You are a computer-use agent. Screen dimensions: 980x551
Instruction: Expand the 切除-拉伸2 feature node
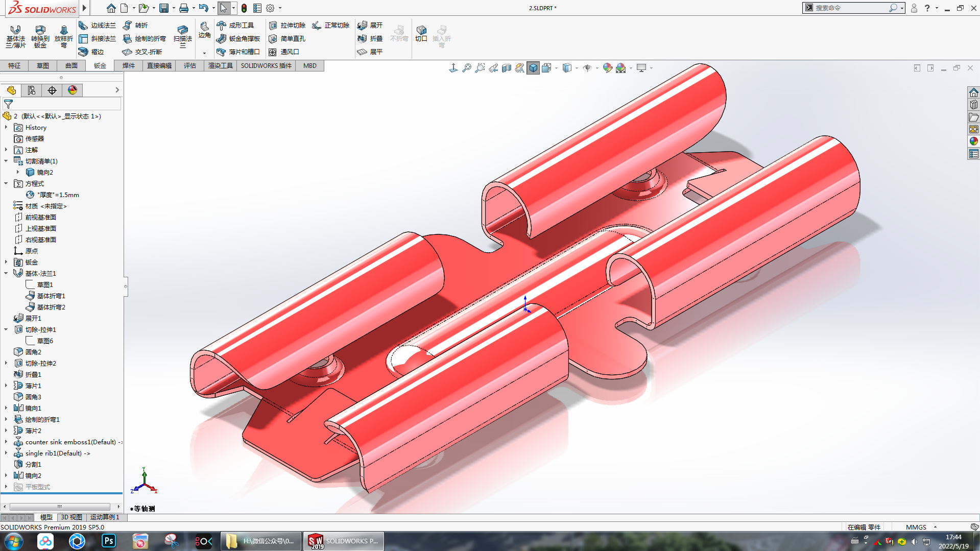[x=6, y=363]
